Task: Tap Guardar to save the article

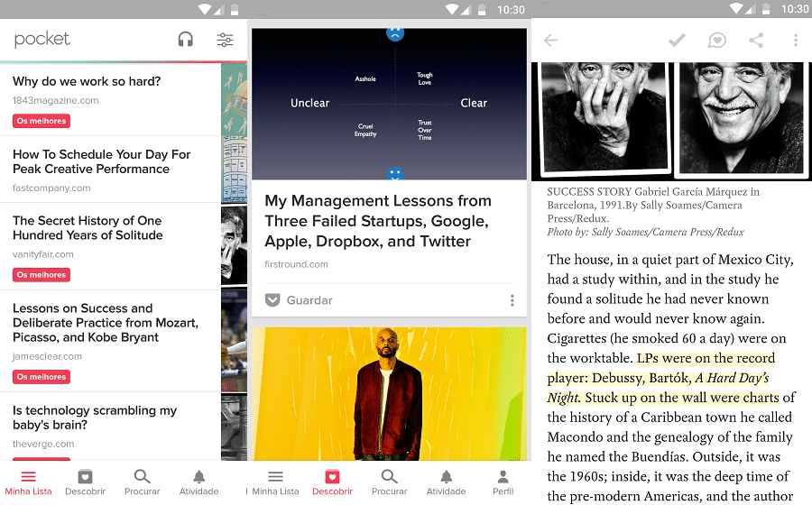Action: tap(309, 300)
